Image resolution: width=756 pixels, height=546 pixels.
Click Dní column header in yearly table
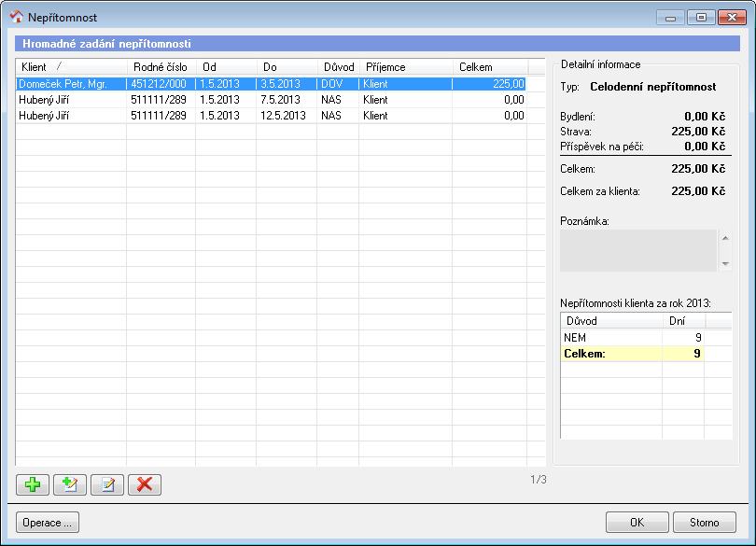point(684,321)
